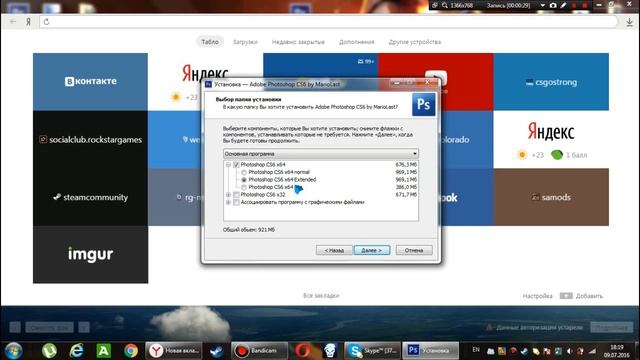Open the imgur tile
The height and width of the screenshot is (360, 640).
click(90, 255)
